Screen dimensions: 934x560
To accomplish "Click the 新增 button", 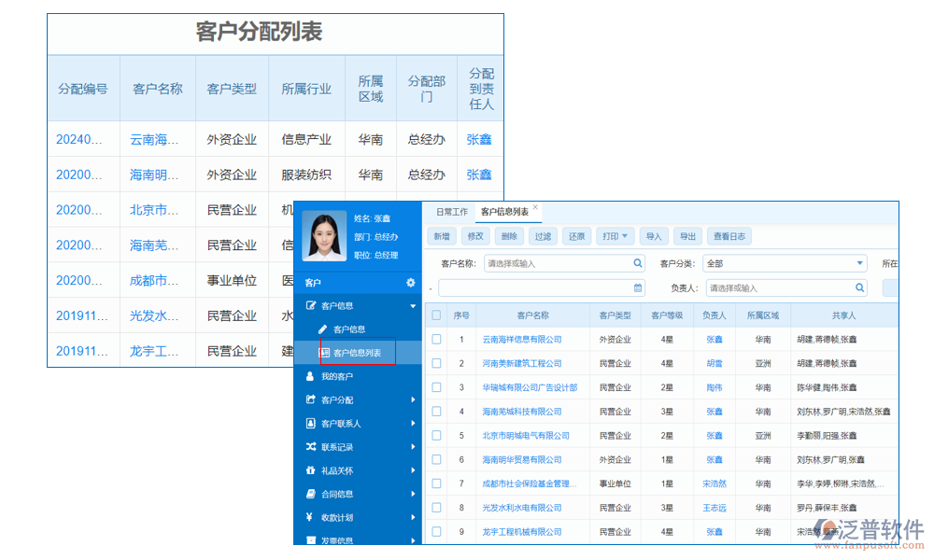I will pos(440,235).
